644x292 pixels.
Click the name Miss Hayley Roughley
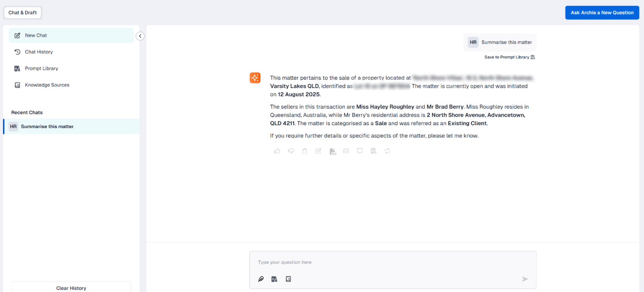point(385,107)
